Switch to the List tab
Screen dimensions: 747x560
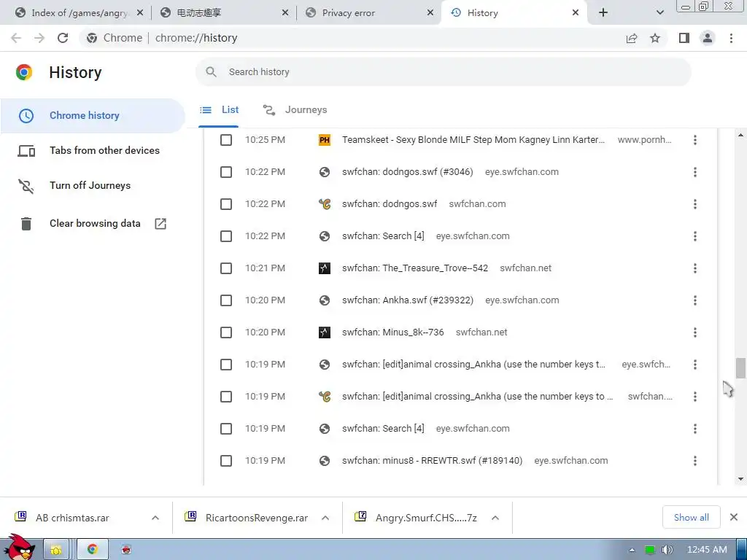(219, 110)
